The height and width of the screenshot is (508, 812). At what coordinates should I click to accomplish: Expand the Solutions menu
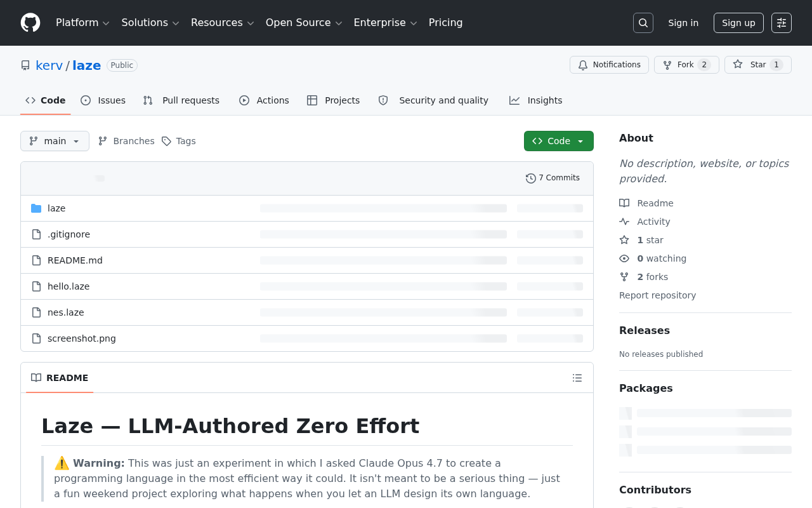coord(150,23)
